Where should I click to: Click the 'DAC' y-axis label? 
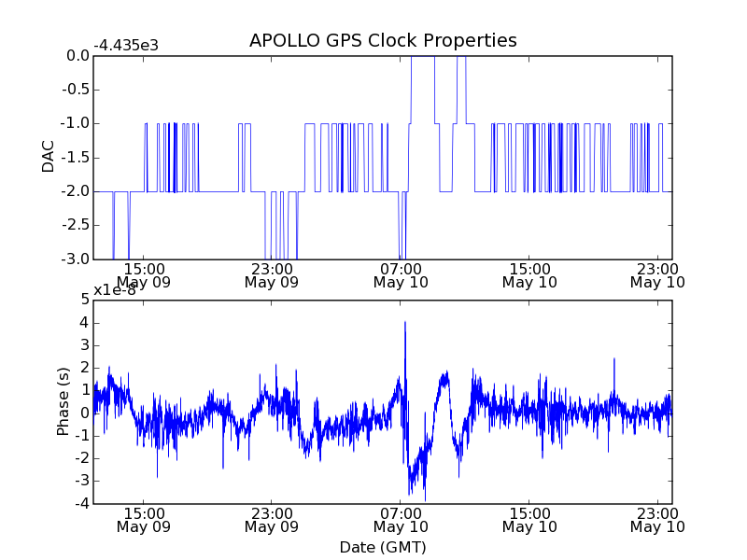(x=49, y=157)
